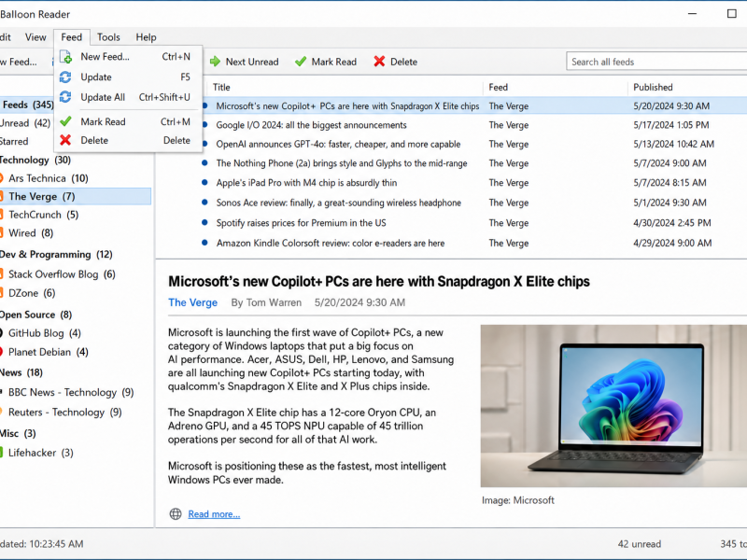Image resolution: width=747 pixels, height=560 pixels.
Task: Select the Unread (42) sidebar item
Action: [x=25, y=123]
